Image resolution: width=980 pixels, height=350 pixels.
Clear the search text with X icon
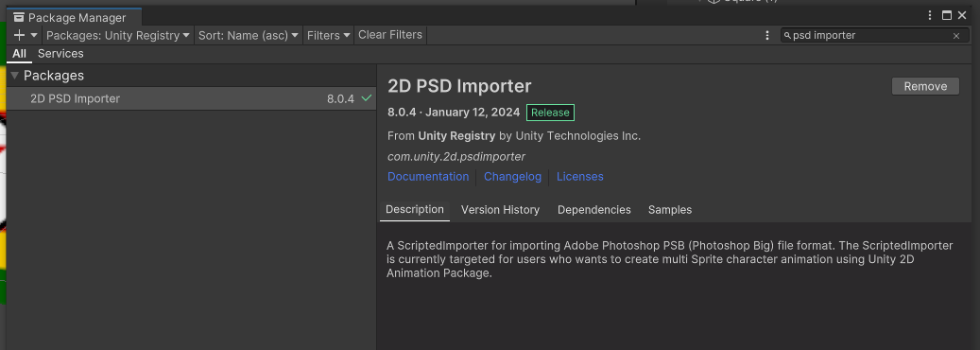click(x=956, y=36)
